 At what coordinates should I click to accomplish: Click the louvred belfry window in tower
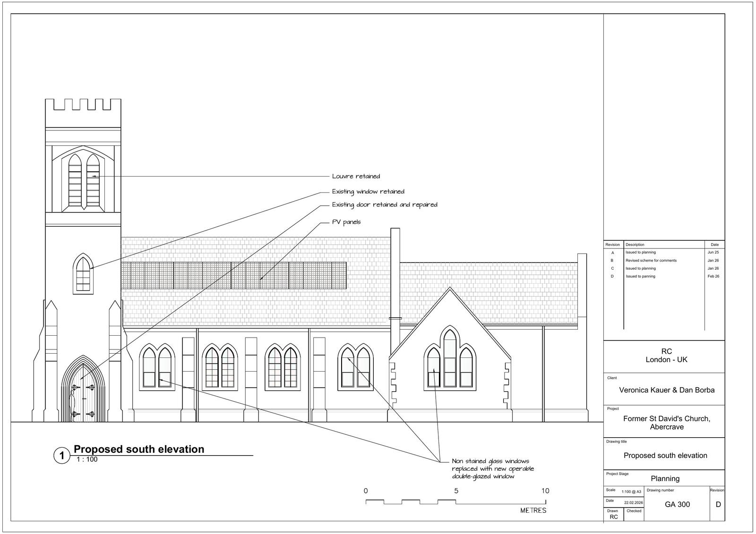pos(84,180)
